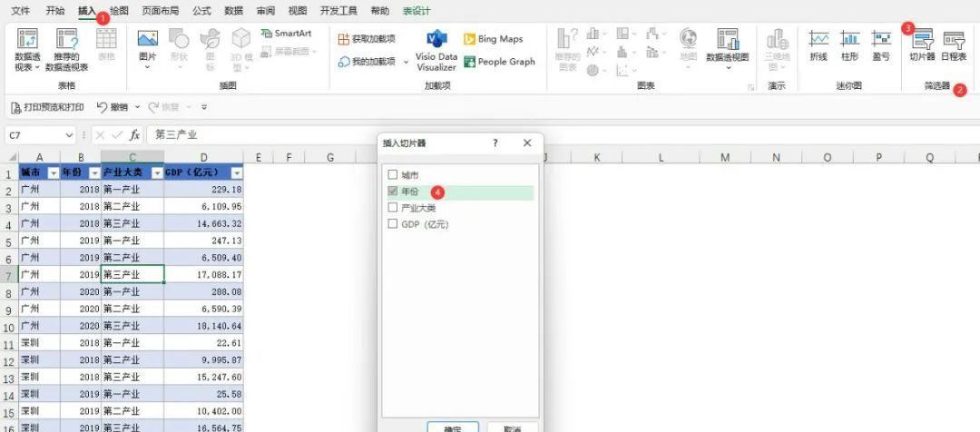Expand the GDP column filter dropdown
This screenshot has height=432, width=980.
pos(237,173)
